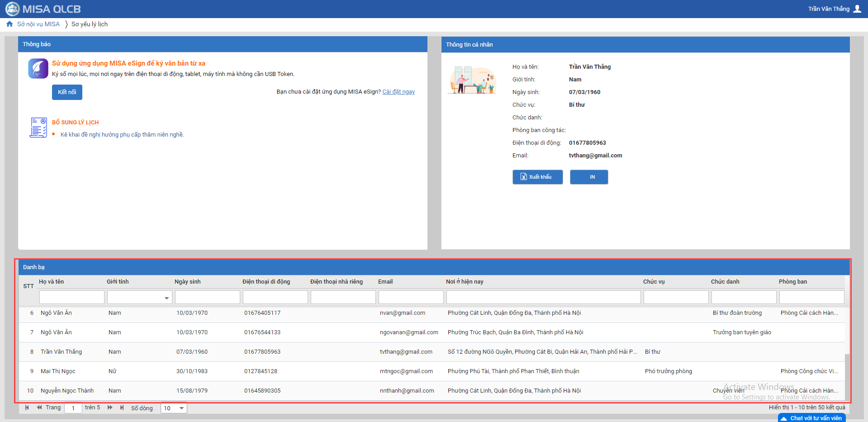This screenshot has height=422, width=868.
Task: Focus the Email filter input field
Action: pyautogui.click(x=411, y=297)
